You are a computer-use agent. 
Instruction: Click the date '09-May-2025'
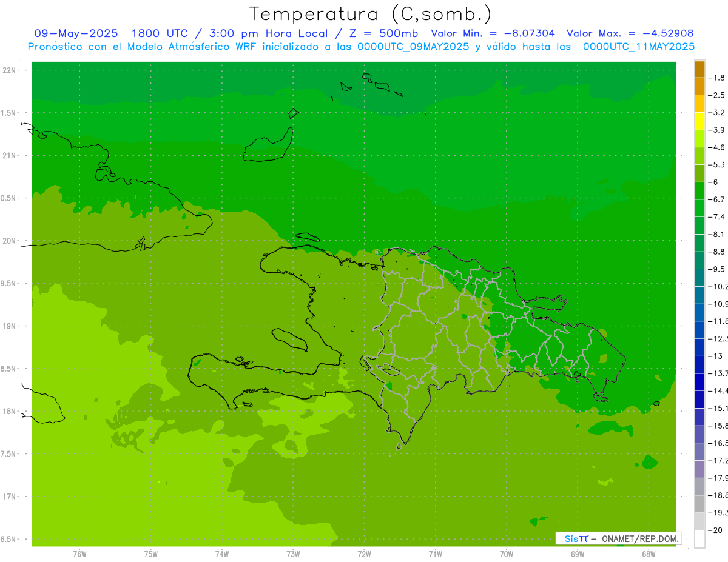click(x=76, y=33)
